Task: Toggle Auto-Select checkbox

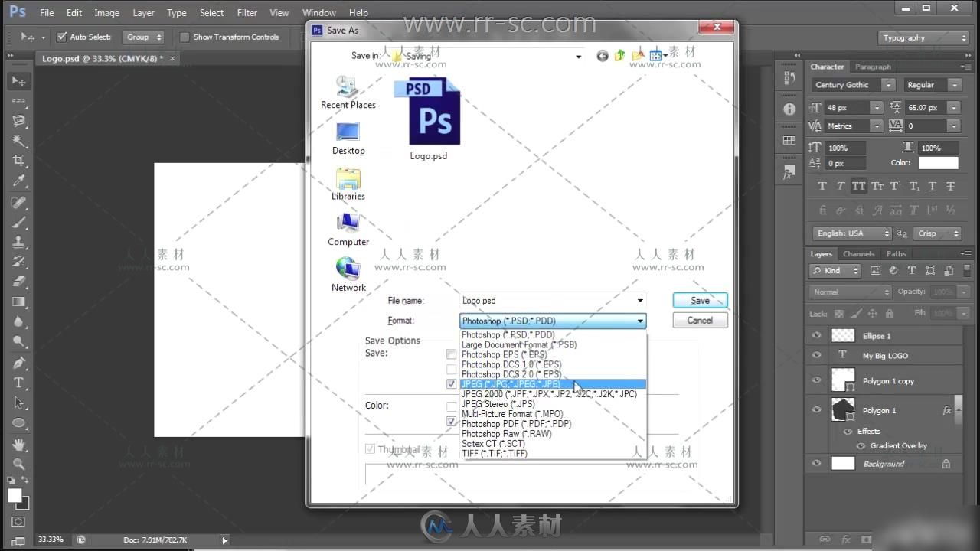Action: [62, 37]
